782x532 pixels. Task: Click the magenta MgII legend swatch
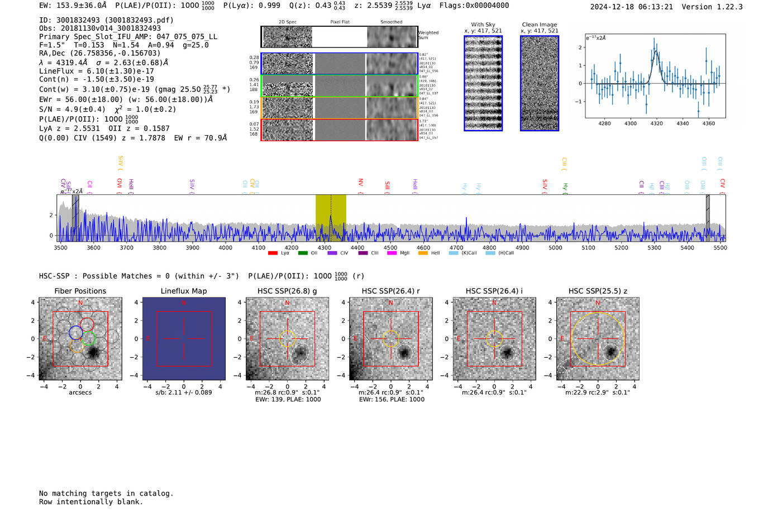(392, 253)
